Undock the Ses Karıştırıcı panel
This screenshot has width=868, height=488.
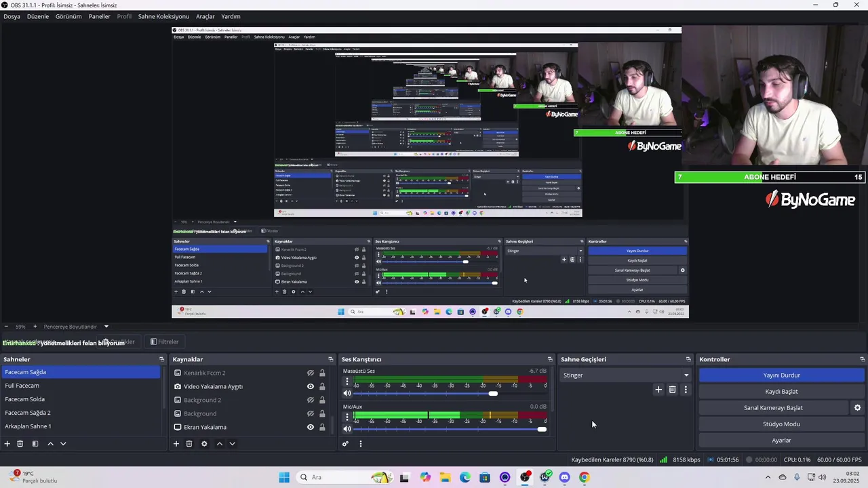[x=550, y=359]
